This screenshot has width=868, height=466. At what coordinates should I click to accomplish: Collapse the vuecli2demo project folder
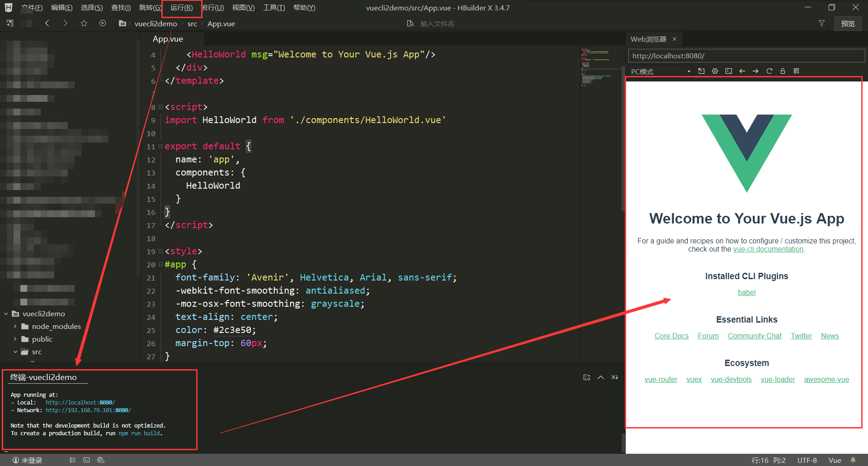tap(6, 314)
